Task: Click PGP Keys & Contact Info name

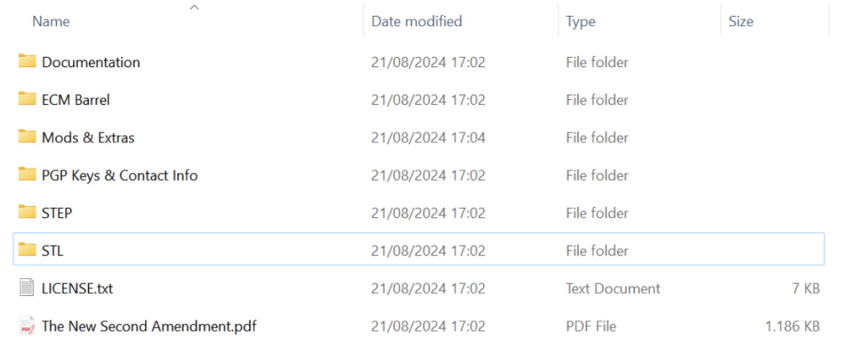Action: point(120,176)
